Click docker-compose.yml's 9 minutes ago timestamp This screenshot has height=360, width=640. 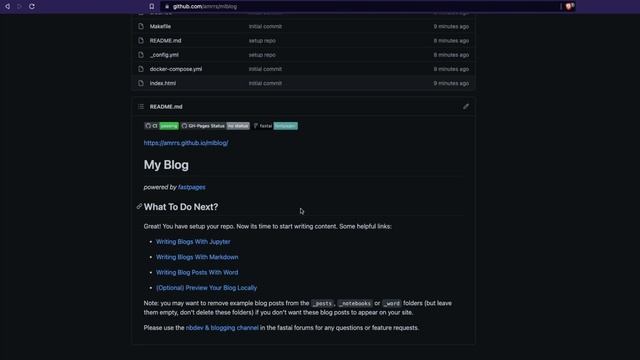[x=451, y=69]
